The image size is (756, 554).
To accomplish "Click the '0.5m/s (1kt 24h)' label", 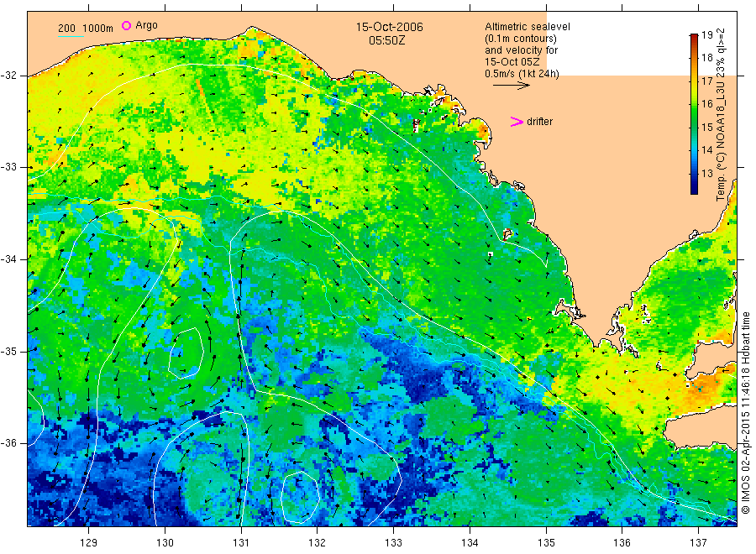I will [522, 74].
